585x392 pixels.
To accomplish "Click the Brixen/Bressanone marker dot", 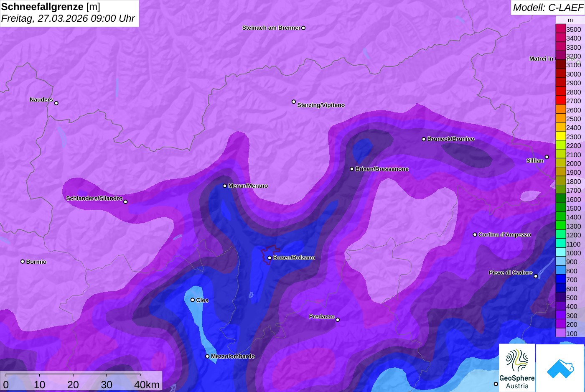I will tap(352, 169).
